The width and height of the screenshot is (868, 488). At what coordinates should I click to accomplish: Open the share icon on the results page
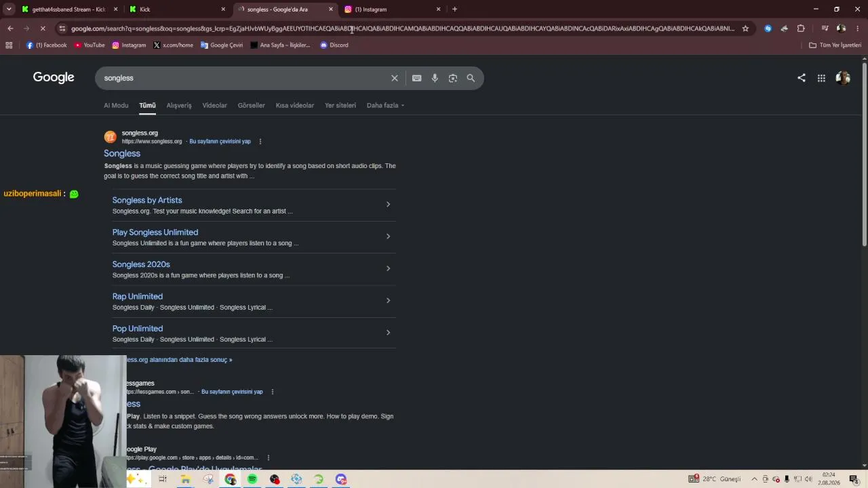[802, 78]
